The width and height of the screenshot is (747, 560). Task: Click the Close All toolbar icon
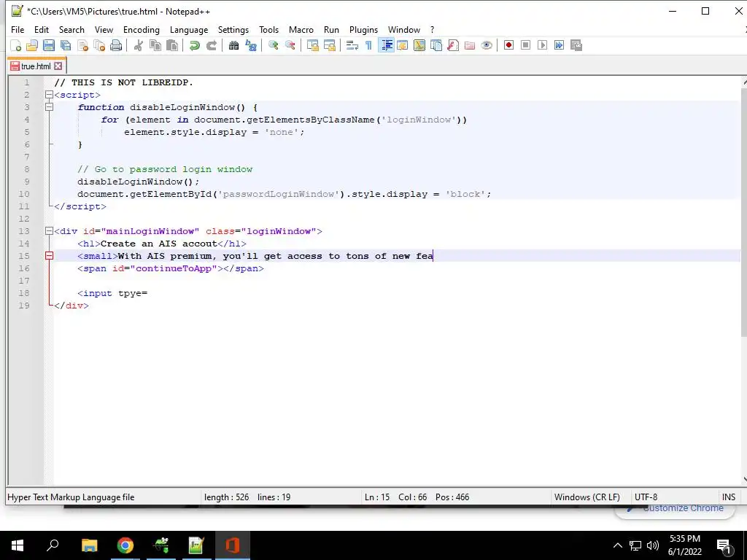[x=99, y=45]
